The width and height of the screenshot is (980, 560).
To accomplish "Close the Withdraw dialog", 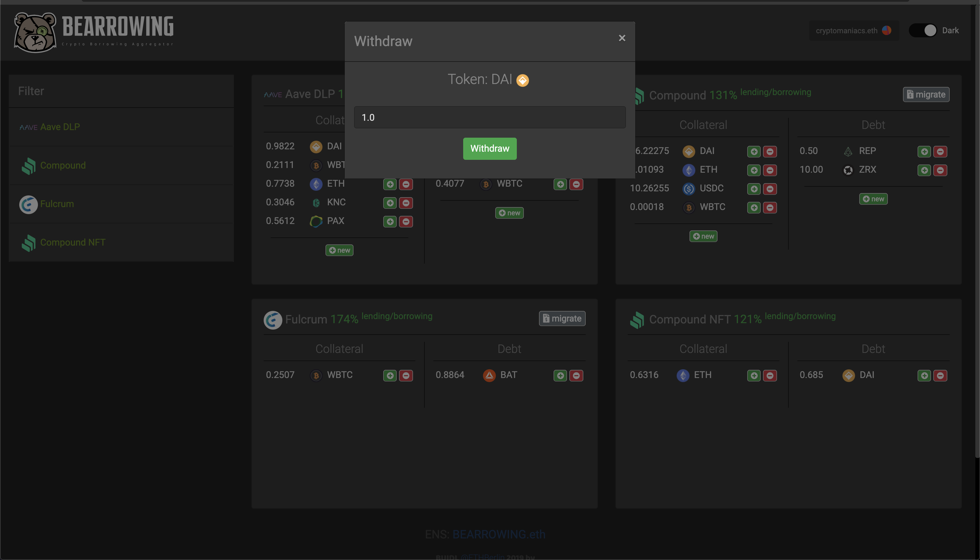I will [x=622, y=38].
